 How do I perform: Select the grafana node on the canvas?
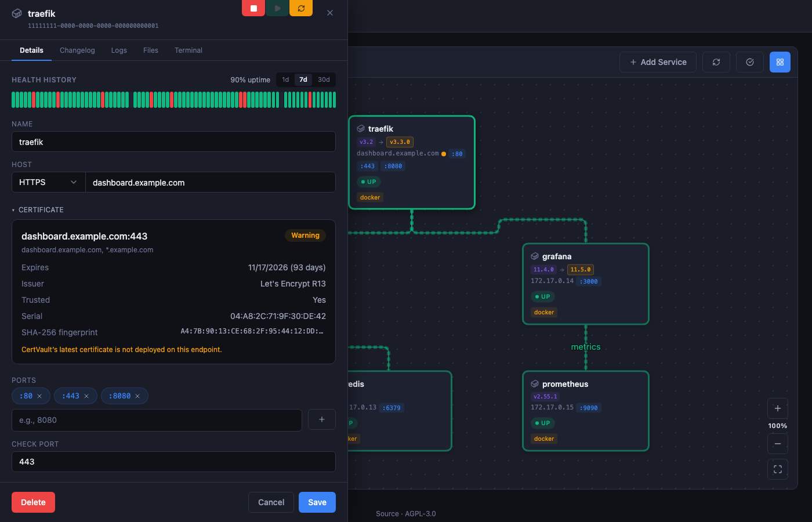586,284
